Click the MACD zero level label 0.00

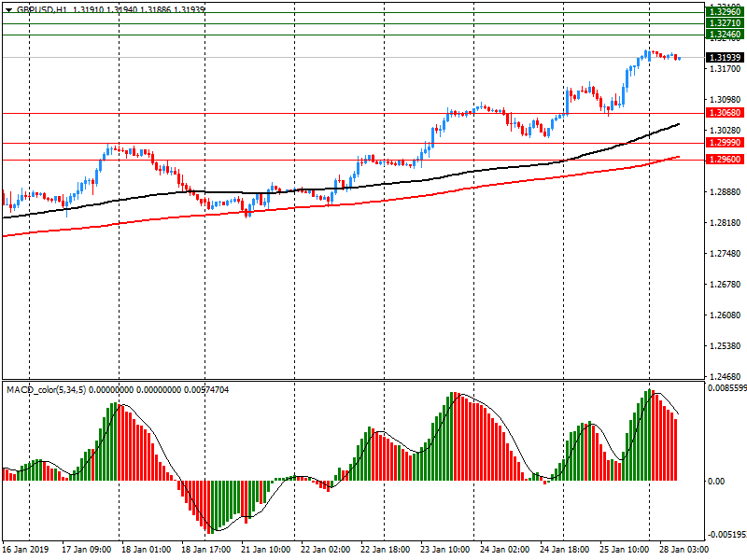click(716, 482)
